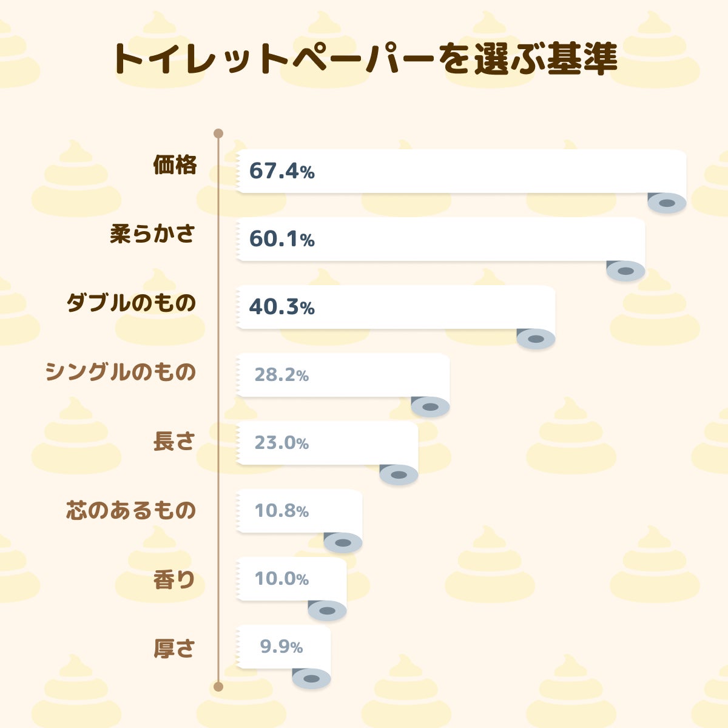Image resolution: width=728 pixels, height=728 pixels.
Task: Click the toilet roll icon on the 価格 bar
Action: coord(667,203)
